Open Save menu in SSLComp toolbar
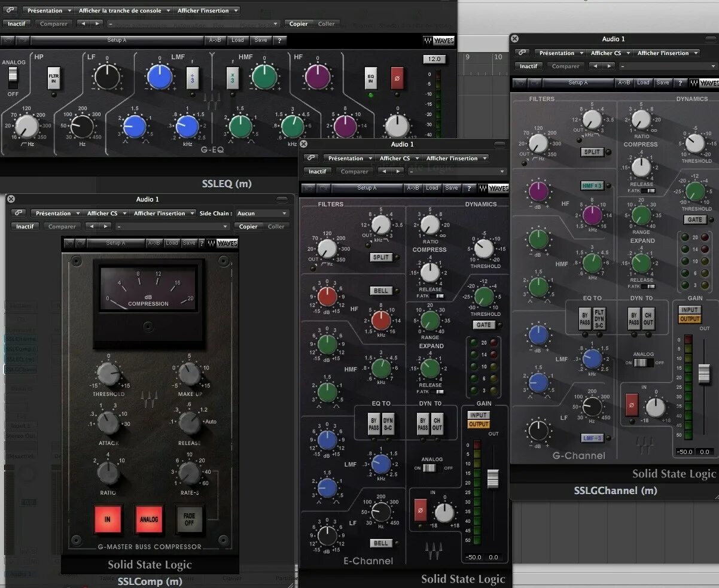 pyautogui.click(x=189, y=243)
